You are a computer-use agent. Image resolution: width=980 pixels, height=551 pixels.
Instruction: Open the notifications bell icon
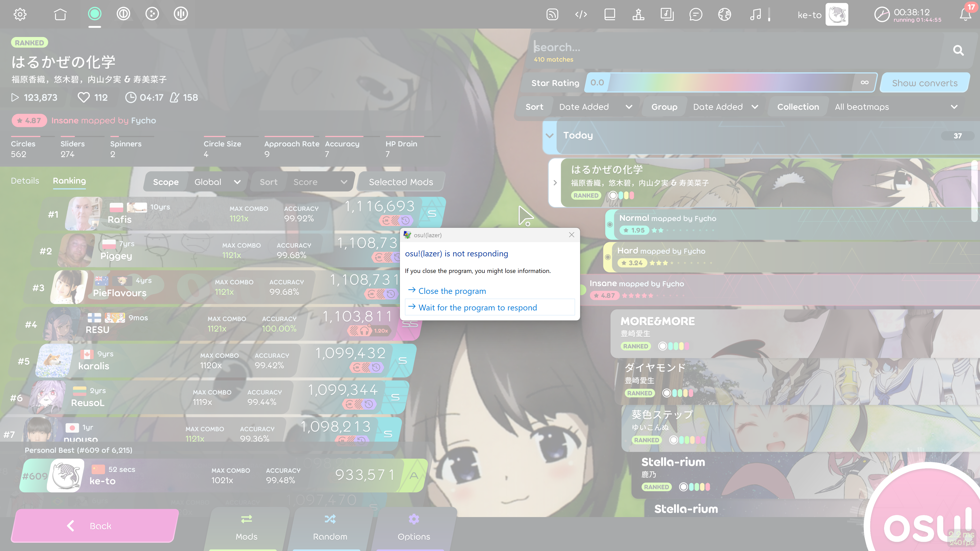coord(965,15)
